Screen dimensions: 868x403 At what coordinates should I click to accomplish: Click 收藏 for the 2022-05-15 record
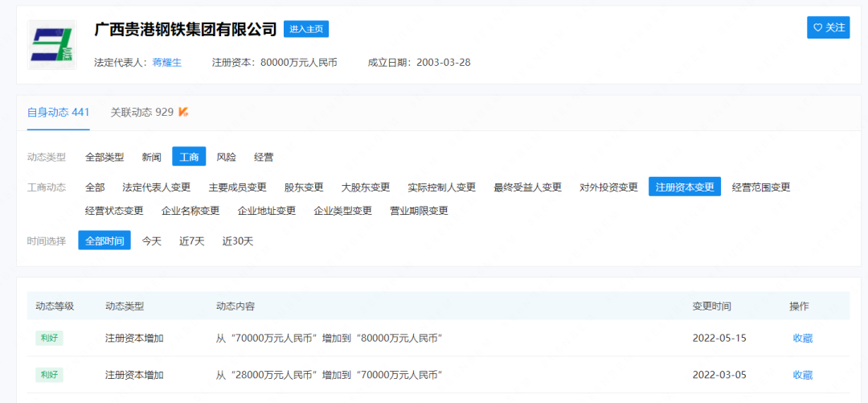point(802,339)
